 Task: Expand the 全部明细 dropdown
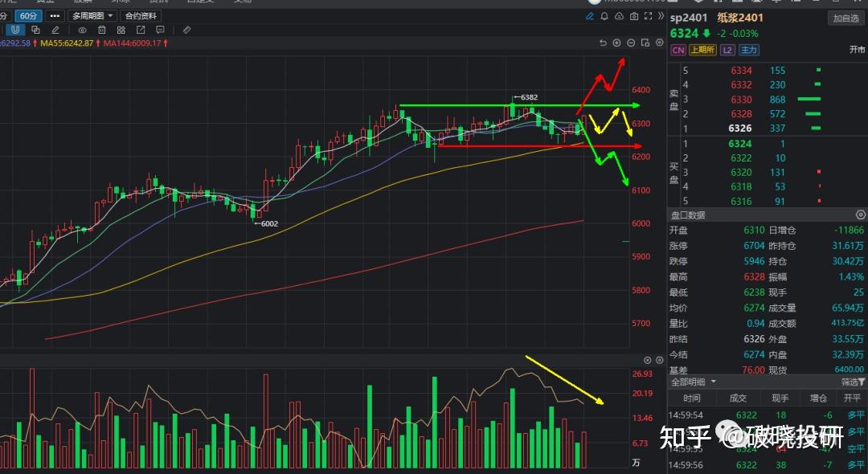[x=694, y=382]
